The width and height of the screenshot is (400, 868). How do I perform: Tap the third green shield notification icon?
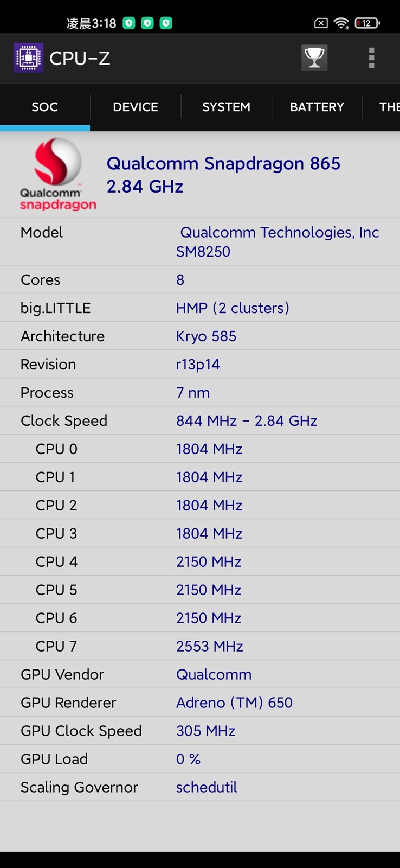166,23
